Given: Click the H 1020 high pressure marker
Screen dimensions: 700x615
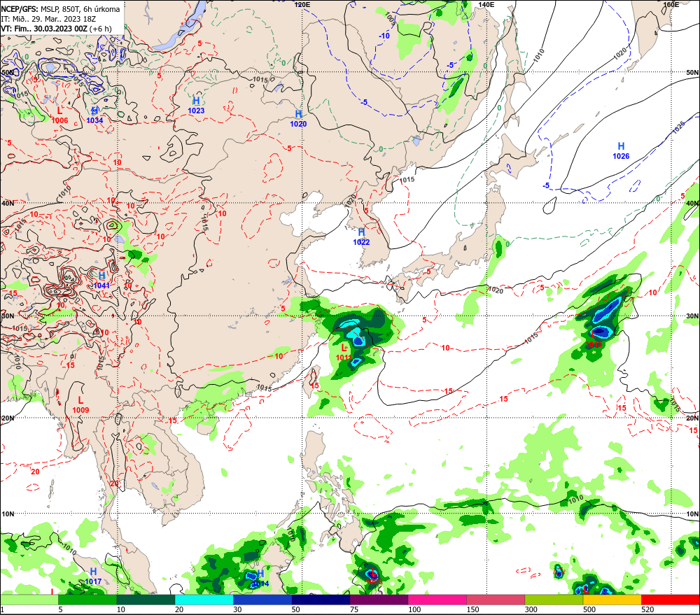Looking at the screenshot, I should coord(298,119).
